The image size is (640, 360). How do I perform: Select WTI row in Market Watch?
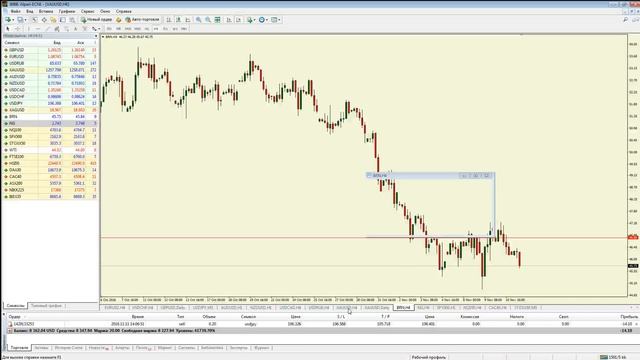tap(50, 150)
